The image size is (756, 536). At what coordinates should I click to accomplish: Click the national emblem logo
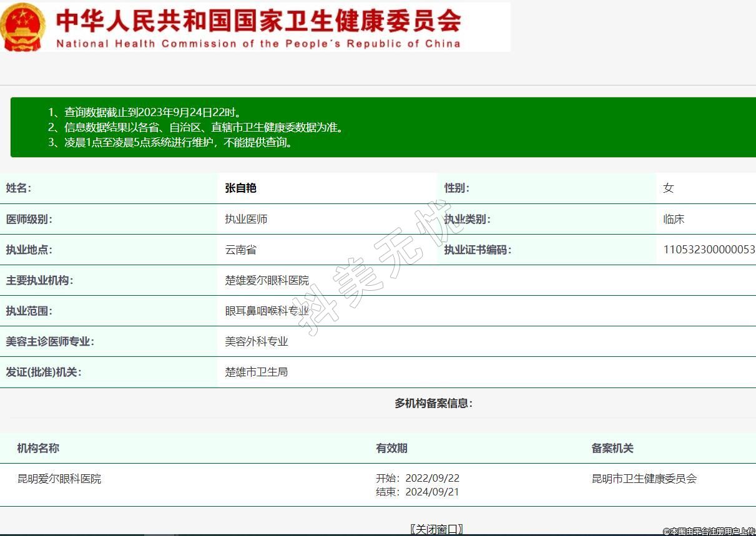click(22, 27)
